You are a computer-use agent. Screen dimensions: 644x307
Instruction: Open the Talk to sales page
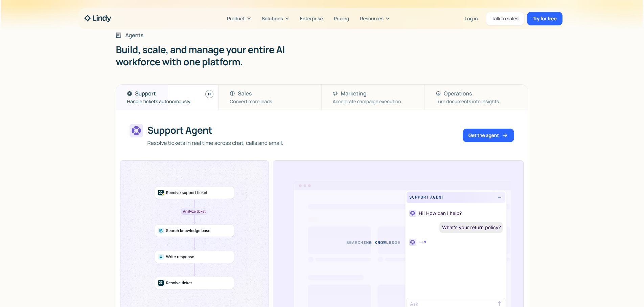point(505,19)
